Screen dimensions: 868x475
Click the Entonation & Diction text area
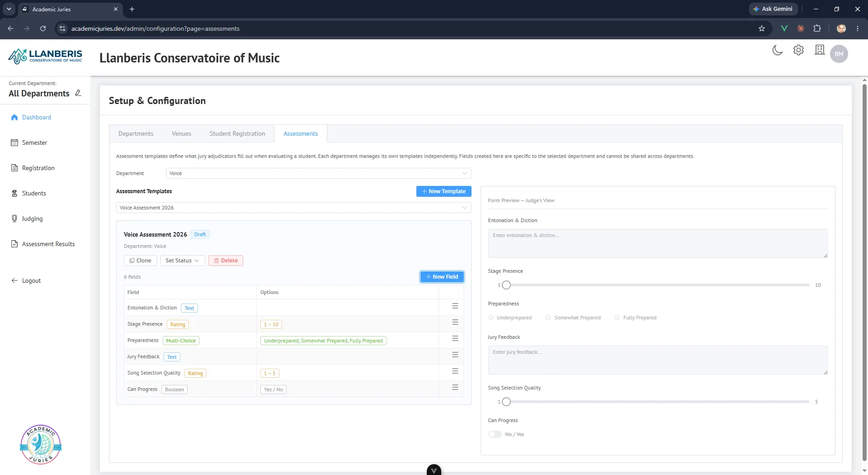[658, 243]
